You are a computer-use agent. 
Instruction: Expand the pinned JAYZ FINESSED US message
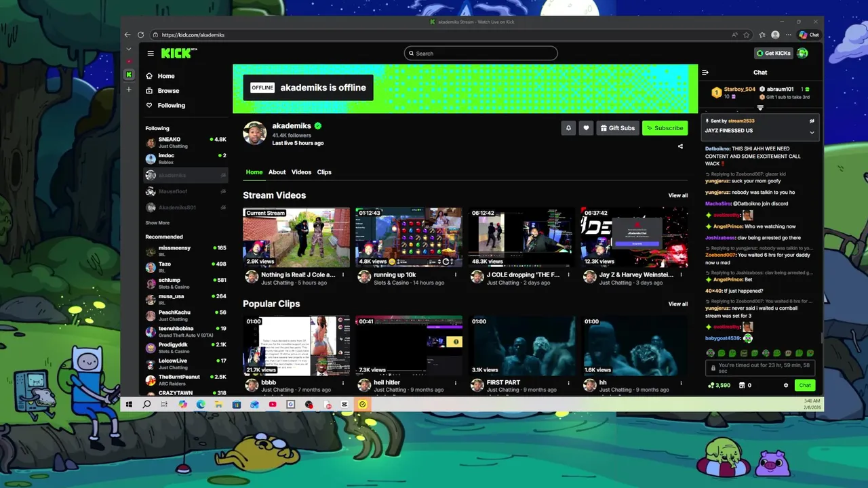[812, 132]
